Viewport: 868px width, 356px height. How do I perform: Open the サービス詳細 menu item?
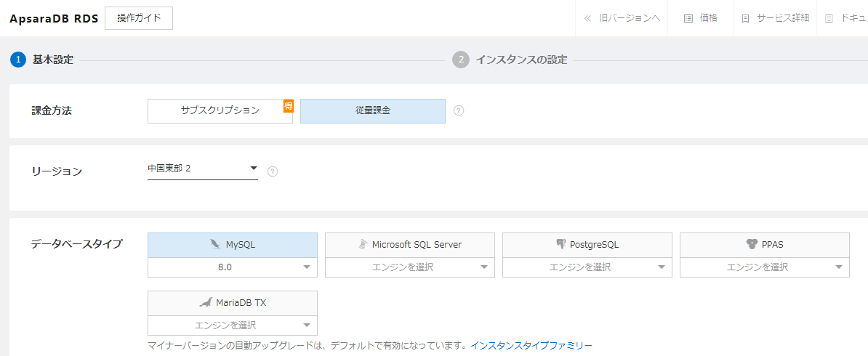[x=775, y=18]
